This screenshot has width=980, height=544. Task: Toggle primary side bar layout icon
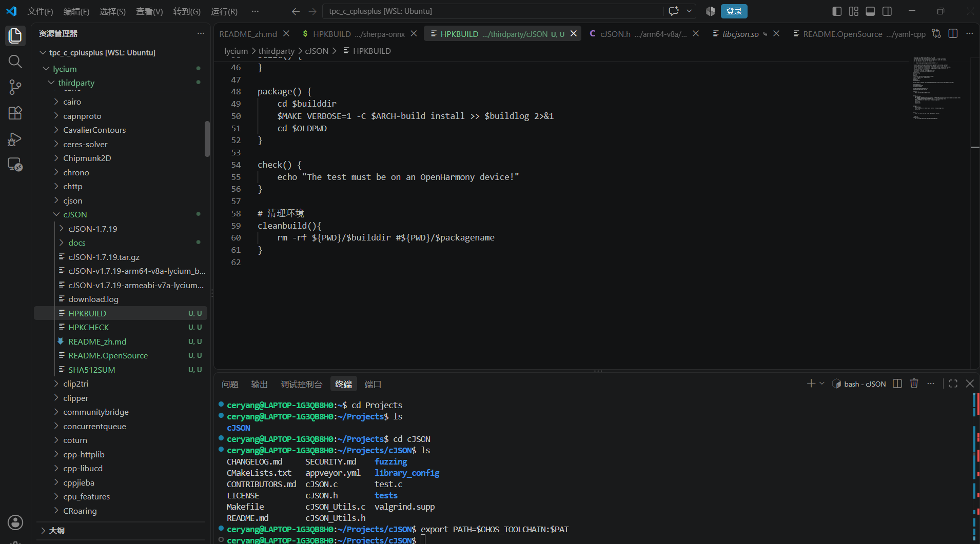point(837,11)
